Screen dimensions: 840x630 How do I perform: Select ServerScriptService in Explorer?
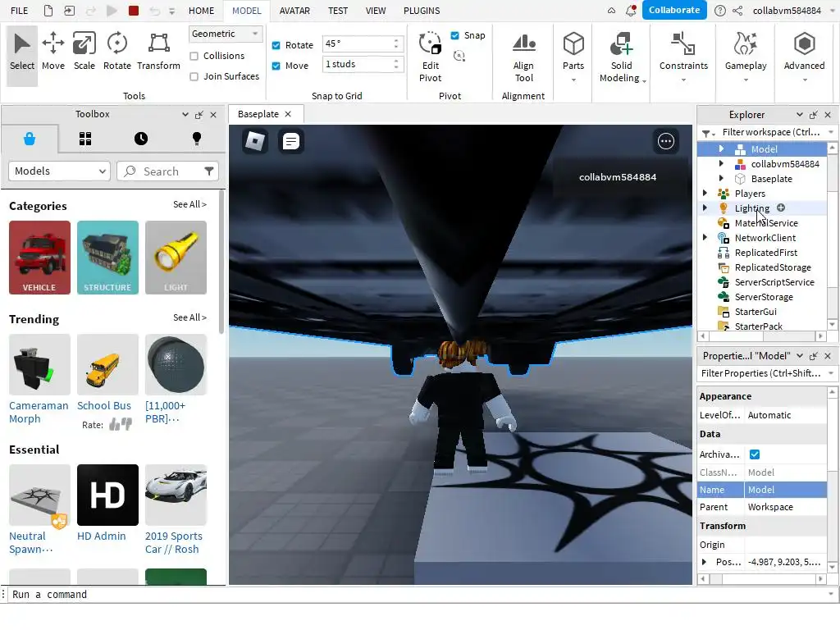774,282
